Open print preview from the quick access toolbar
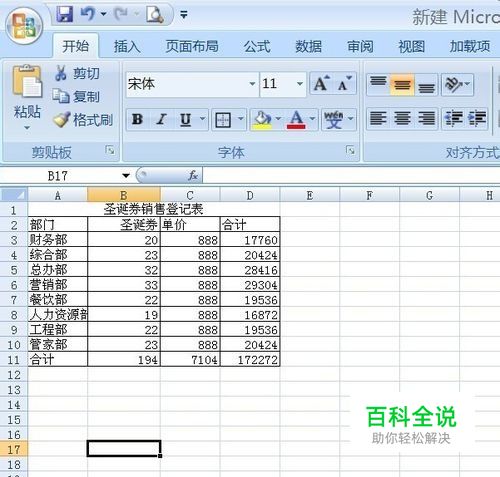The image size is (500, 477). click(x=155, y=14)
